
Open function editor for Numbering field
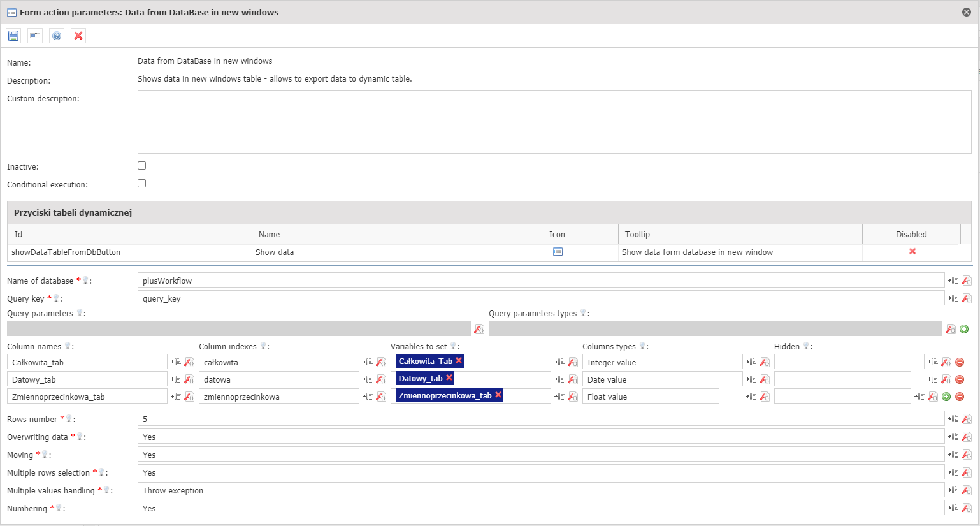coord(967,508)
